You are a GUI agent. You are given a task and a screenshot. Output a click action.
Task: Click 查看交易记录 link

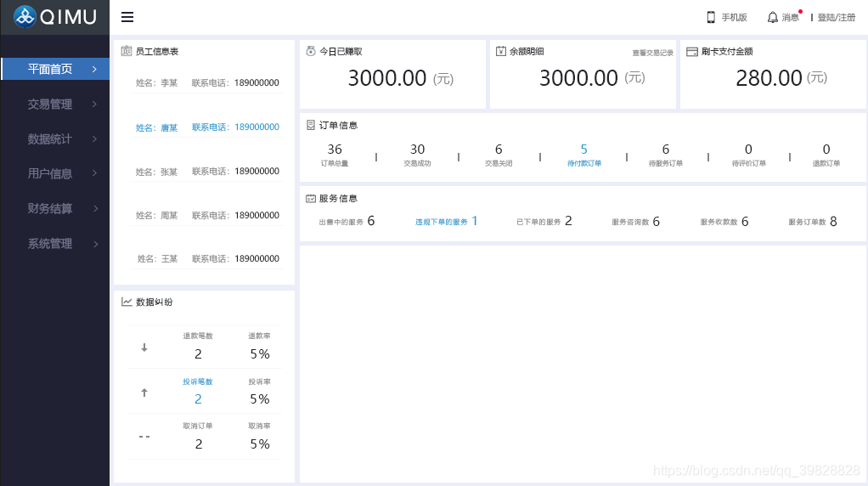pos(652,54)
